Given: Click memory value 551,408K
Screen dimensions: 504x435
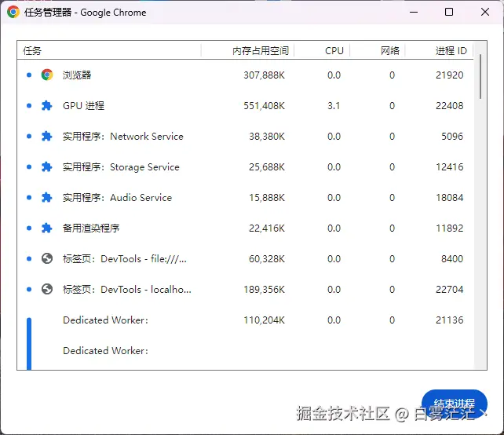Looking at the screenshot, I should pos(264,105).
